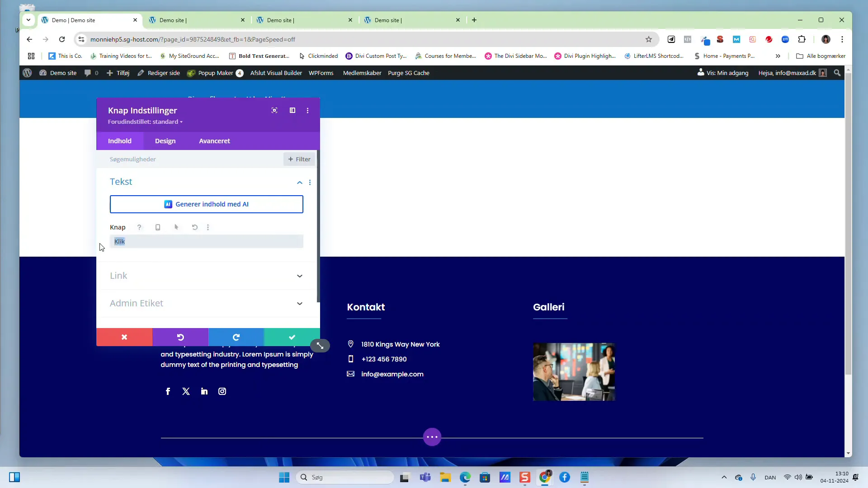Click inside the Klik text input field

click(x=207, y=241)
